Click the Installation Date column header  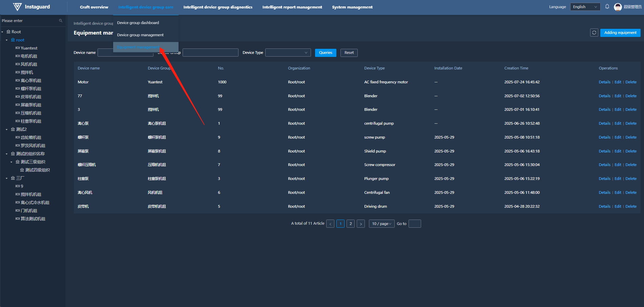[448, 68]
